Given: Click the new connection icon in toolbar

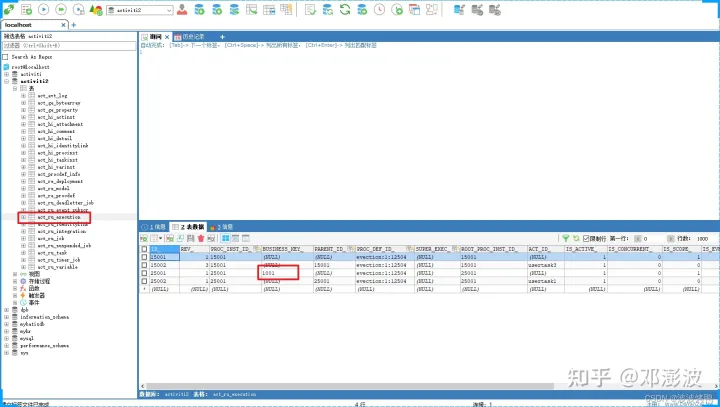Looking at the screenshot, I should pos(9,9).
